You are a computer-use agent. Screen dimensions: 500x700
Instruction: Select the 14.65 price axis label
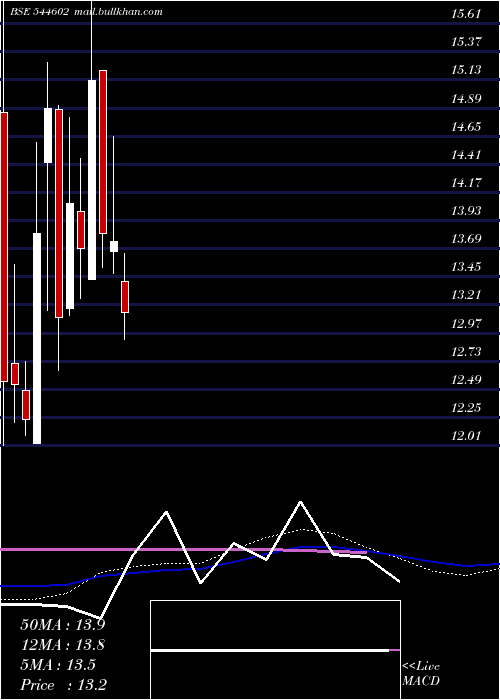tap(466, 127)
